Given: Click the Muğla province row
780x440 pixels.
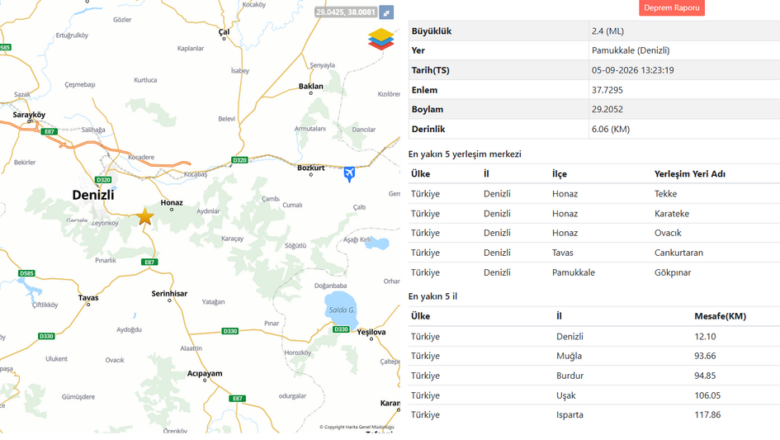Looking at the screenshot, I should tap(594, 356).
